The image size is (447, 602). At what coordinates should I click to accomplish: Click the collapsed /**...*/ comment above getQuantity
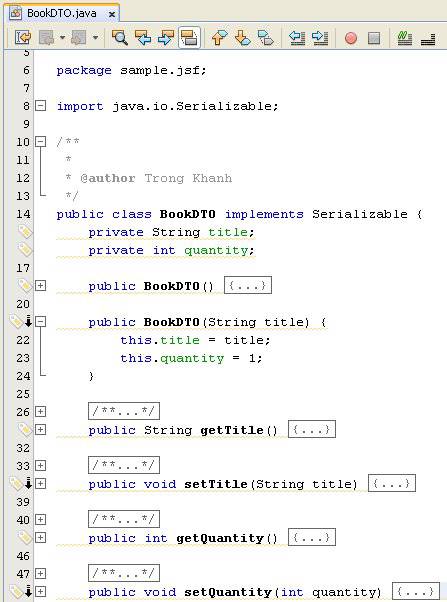click(124, 519)
